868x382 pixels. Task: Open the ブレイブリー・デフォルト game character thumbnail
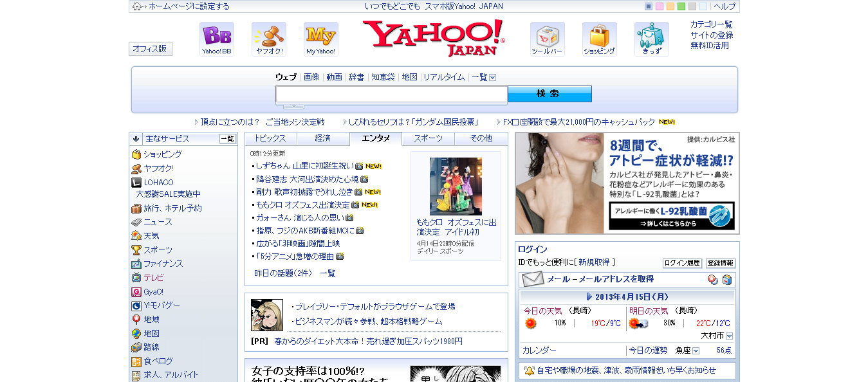click(x=267, y=315)
